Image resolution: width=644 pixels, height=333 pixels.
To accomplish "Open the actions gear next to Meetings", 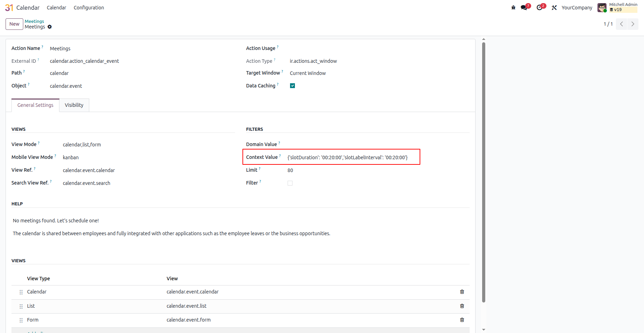I will point(50,27).
